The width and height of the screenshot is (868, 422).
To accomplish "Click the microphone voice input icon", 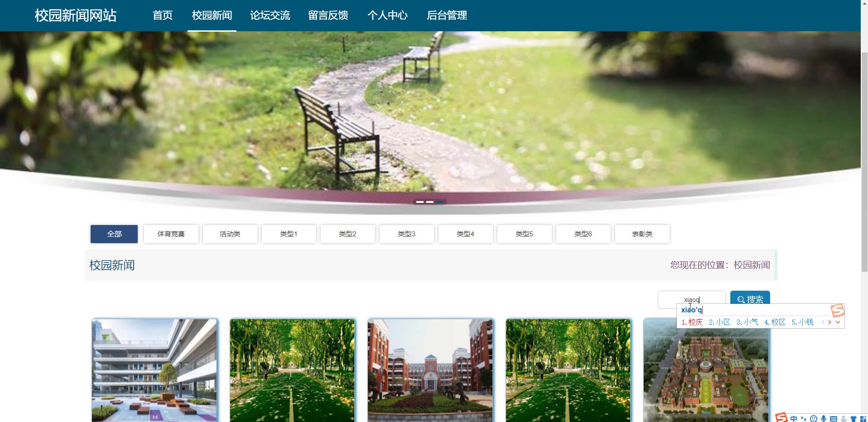I will (x=824, y=419).
